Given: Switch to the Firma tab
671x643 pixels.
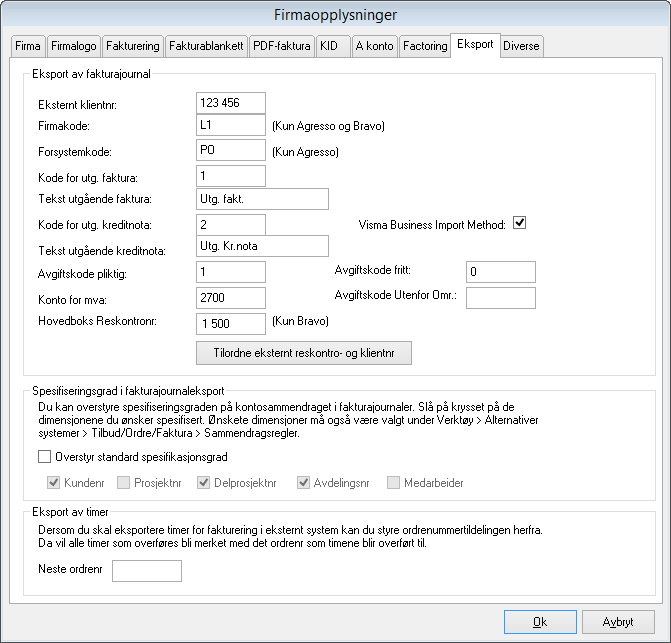Looking at the screenshot, I should tap(27, 46).
